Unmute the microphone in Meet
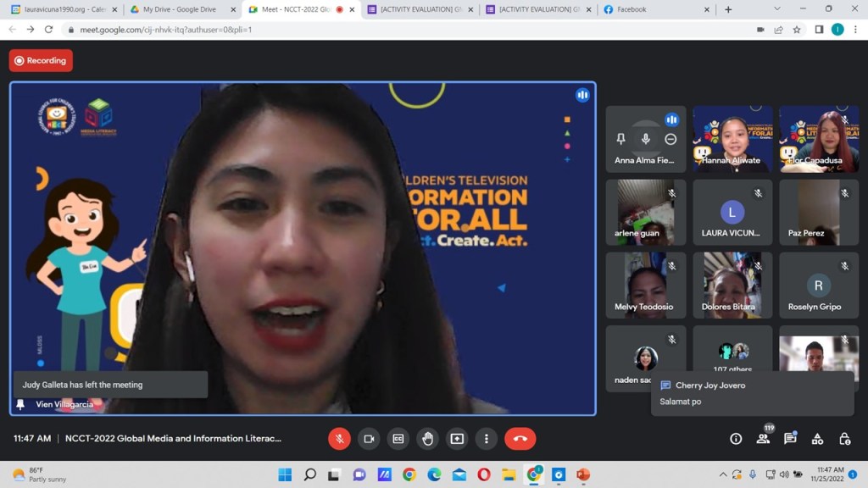 tap(339, 438)
